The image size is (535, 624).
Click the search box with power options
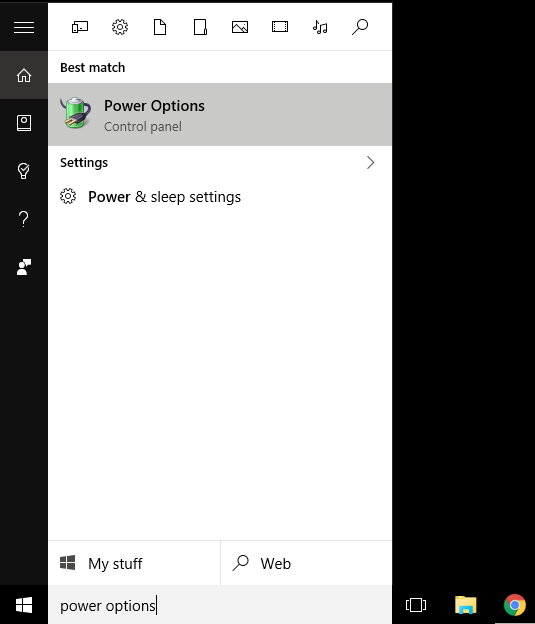click(x=220, y=605)
